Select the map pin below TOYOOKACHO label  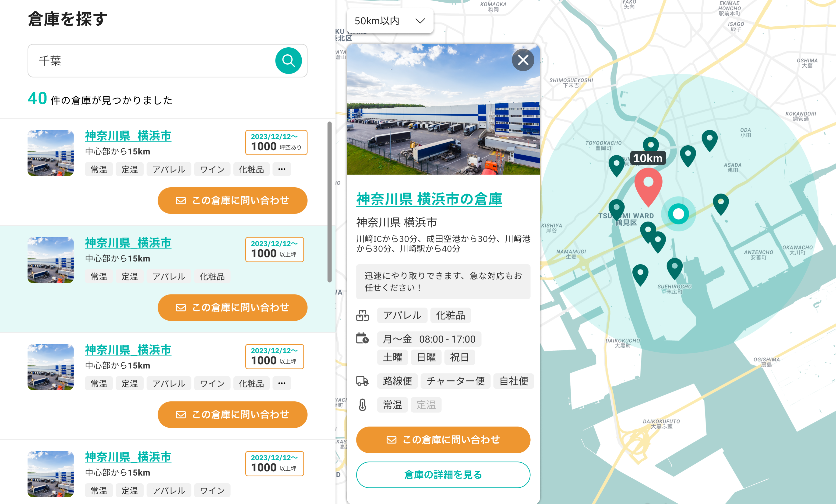point(617,166)
